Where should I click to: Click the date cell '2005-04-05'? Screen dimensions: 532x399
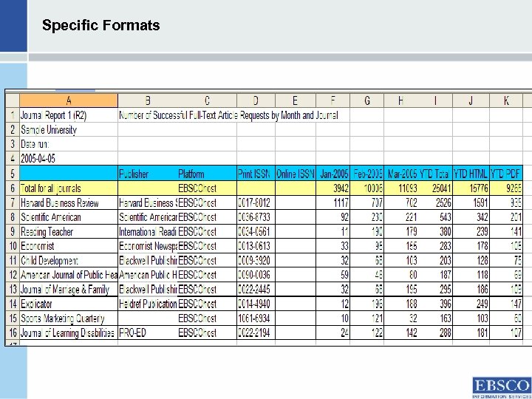[x=69, y=158]
